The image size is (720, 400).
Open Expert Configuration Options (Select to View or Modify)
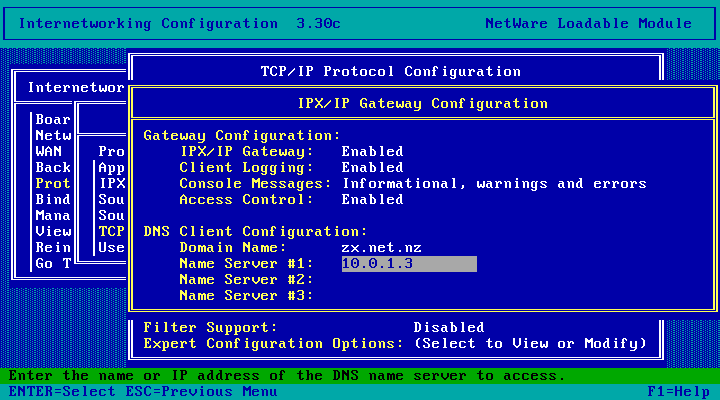tap(530, 344)
